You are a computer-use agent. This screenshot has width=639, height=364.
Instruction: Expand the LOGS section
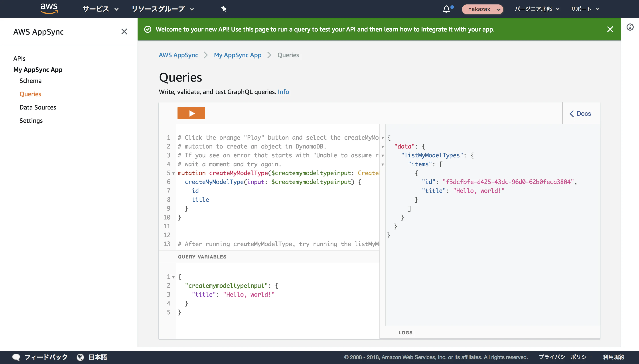(x=406, y=333)
